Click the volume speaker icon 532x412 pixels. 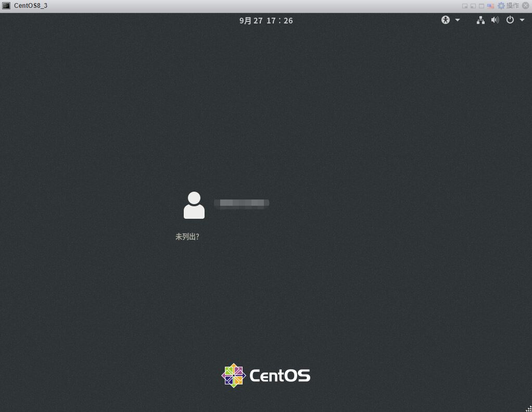pyautogui.click(x=495, y=20)
